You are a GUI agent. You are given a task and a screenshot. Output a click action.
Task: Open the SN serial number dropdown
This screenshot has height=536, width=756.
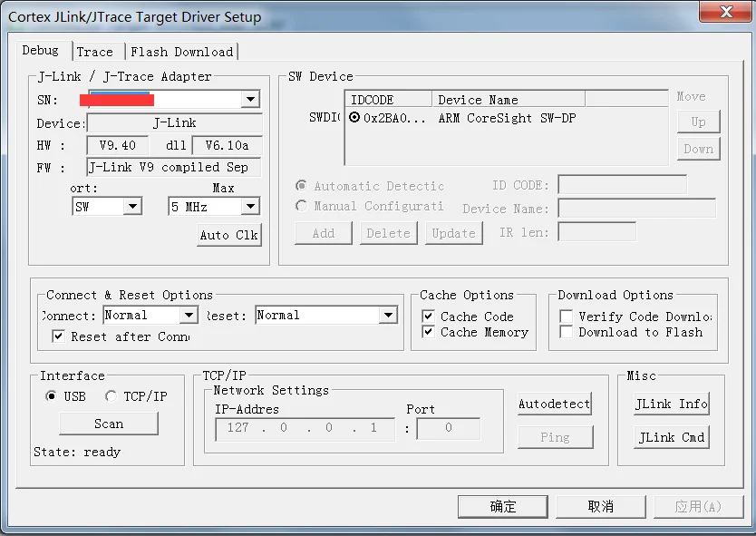pos(250,100)
